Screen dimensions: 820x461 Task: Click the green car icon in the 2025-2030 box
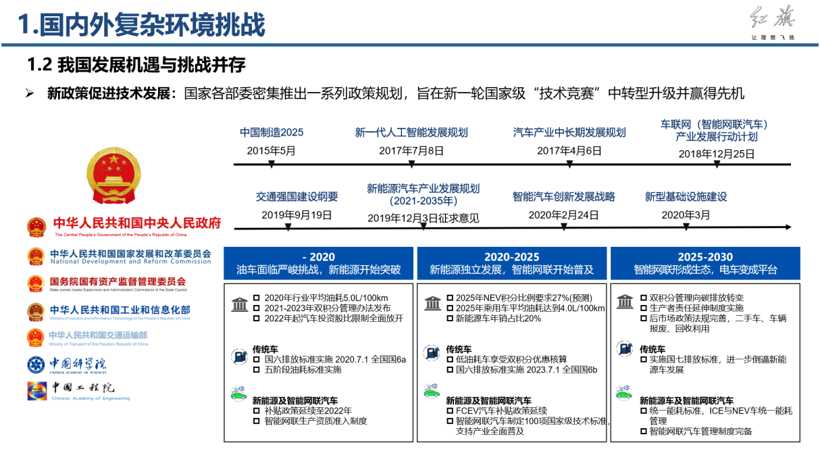624,391
